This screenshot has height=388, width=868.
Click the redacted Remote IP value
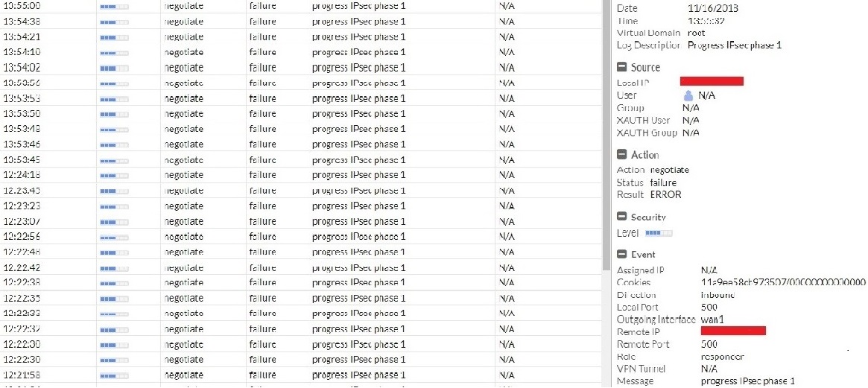(x=733, y=331)
